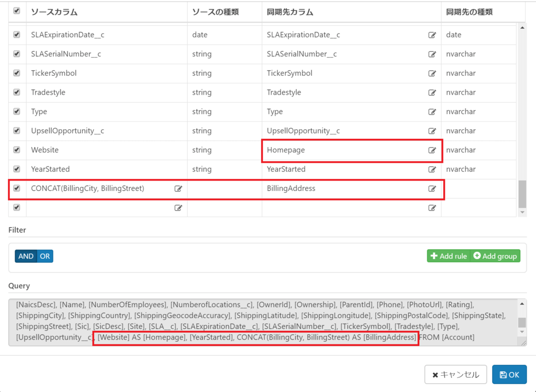The width and height of the screenshot is (536, 392).
Task: Edit the Homepage destination column name
Action: [x=432, y=150]
